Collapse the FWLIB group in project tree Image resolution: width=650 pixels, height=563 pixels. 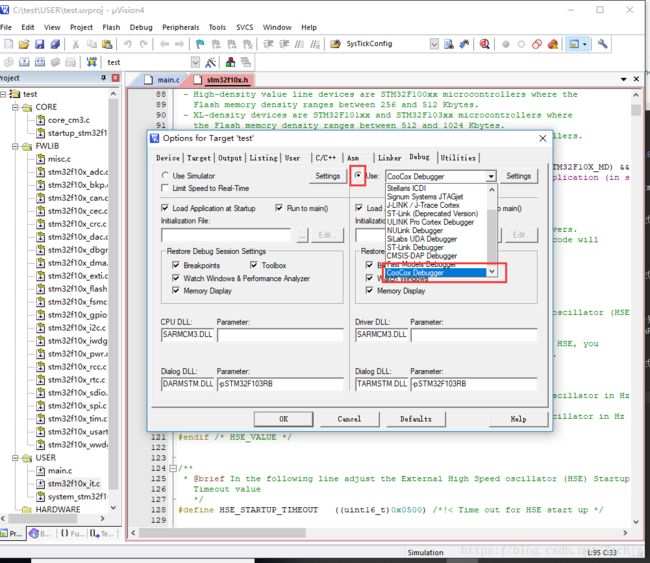[x=15, y=146]
